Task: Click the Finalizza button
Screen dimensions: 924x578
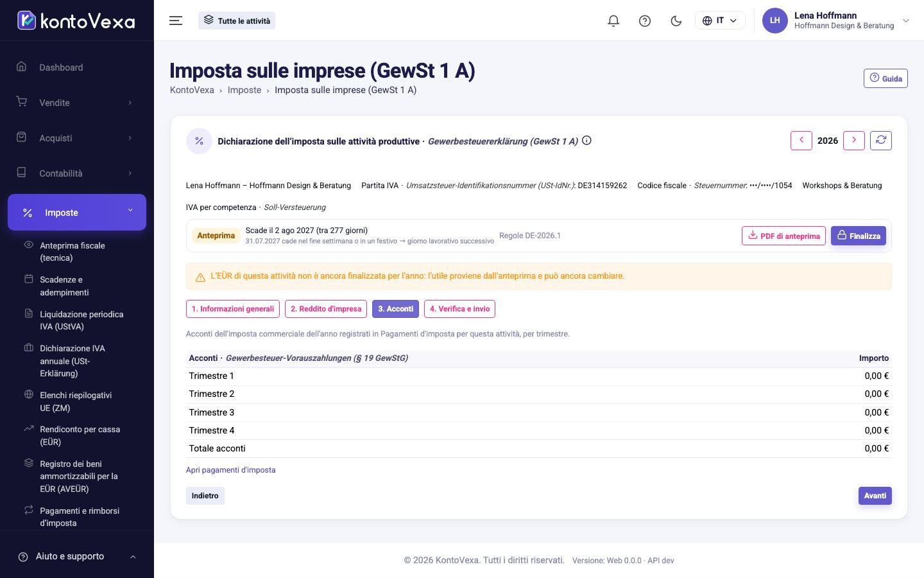Action: tap(859, 236)
